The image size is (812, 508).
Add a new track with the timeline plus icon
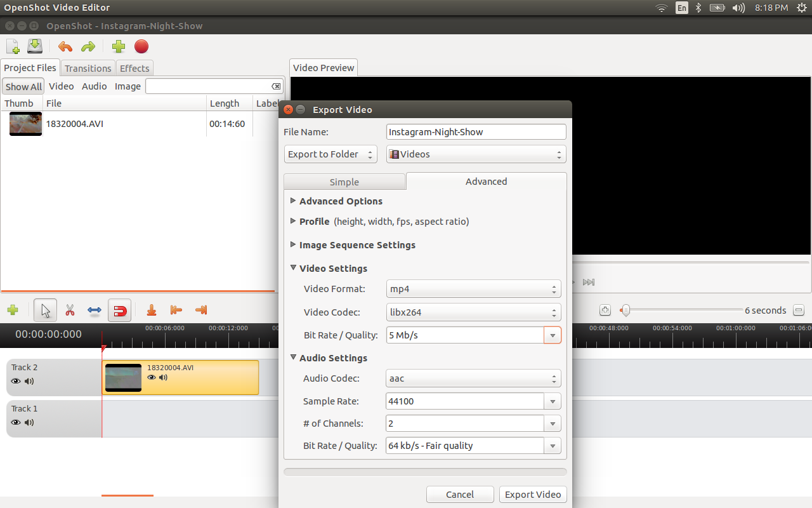13,311
